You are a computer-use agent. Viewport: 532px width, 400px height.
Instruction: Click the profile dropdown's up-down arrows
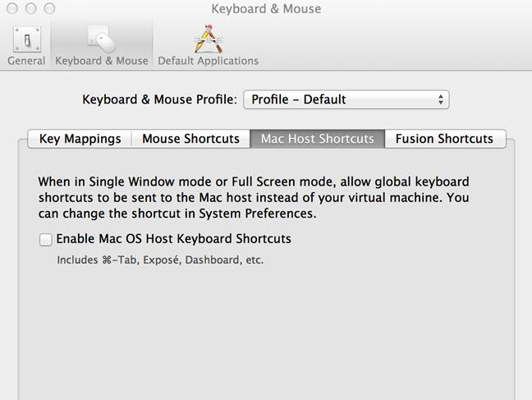pos(441,100)
